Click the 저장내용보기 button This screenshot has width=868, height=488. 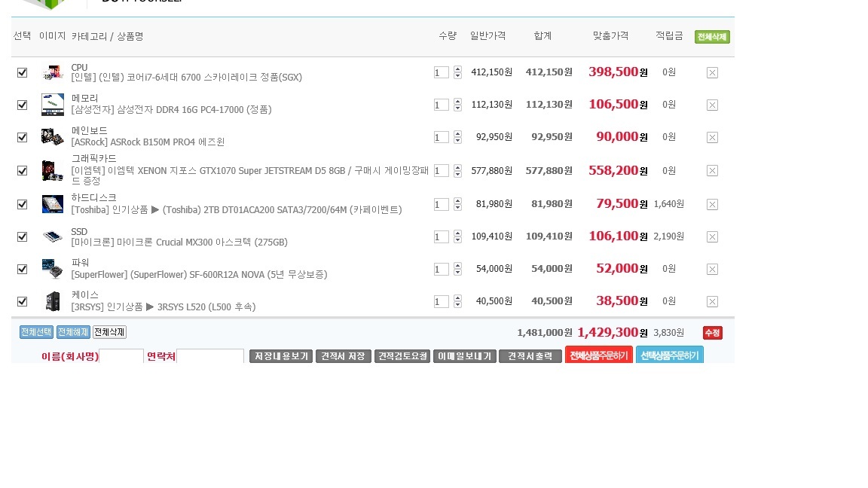point(281,356)
